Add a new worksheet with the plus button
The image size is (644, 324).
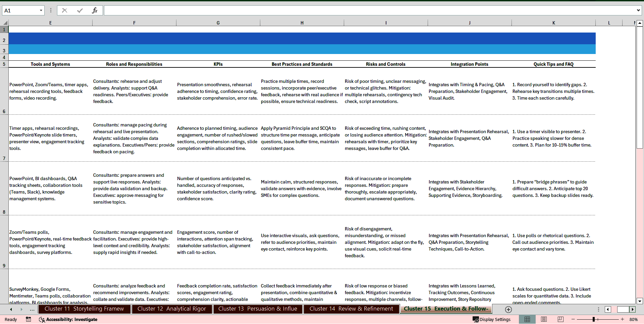point(508,309)
